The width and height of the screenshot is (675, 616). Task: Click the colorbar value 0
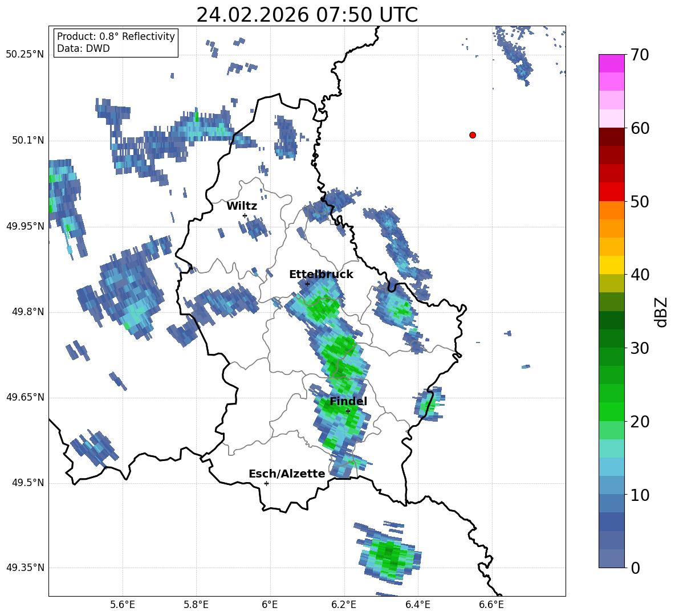pos(635,568)
